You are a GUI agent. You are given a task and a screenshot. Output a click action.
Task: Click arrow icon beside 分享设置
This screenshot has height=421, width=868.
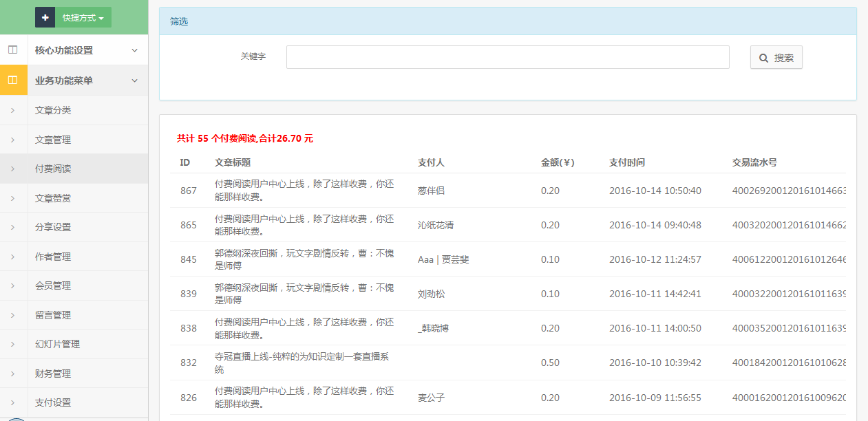13,227
